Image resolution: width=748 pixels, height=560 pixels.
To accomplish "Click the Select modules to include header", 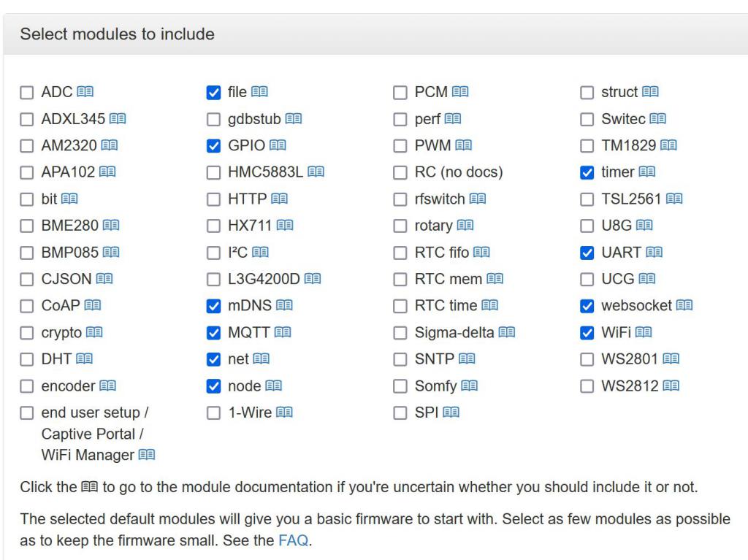I will (118, 34).
